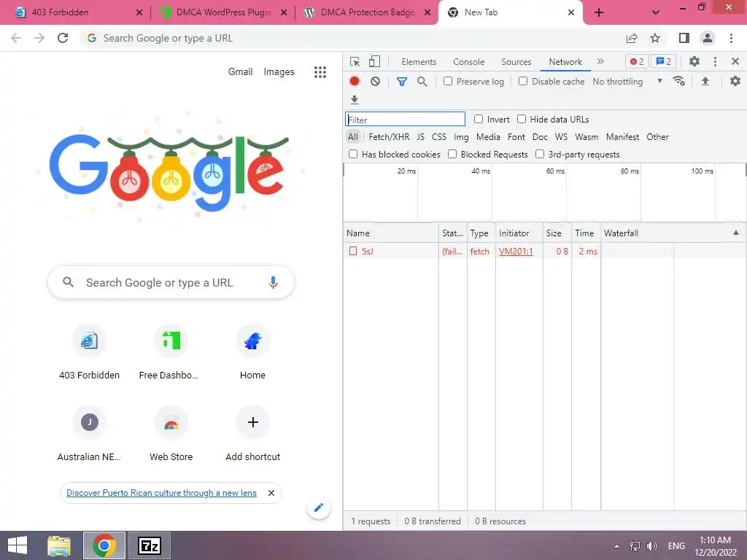Open network search magnifier icon
The image size is (747, 560).
coord(422,82)
